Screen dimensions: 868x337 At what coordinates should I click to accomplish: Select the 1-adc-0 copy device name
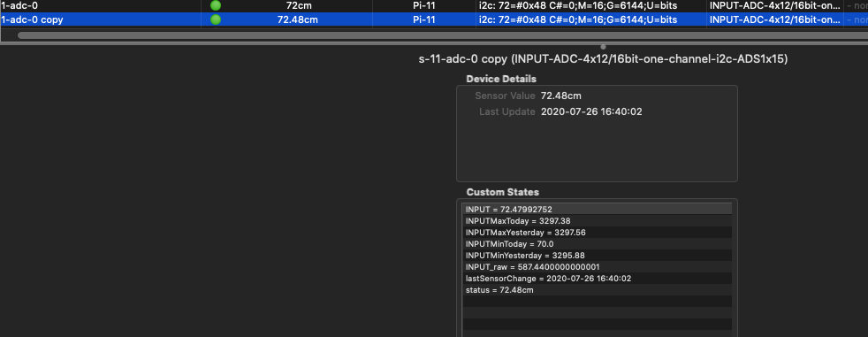click(32, 20)
